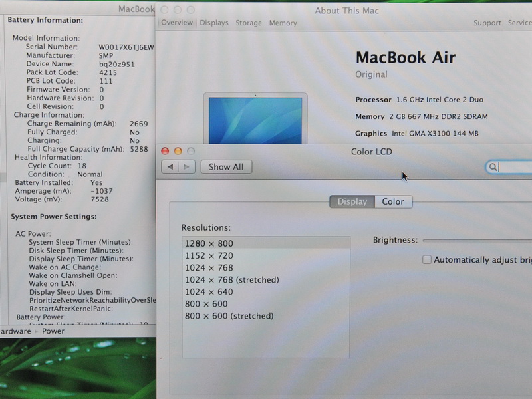This screenshot has height=399, width=532.
Task: Click the Cycle Count value 18
Action: pyautogui.click(x=82, y=166)
